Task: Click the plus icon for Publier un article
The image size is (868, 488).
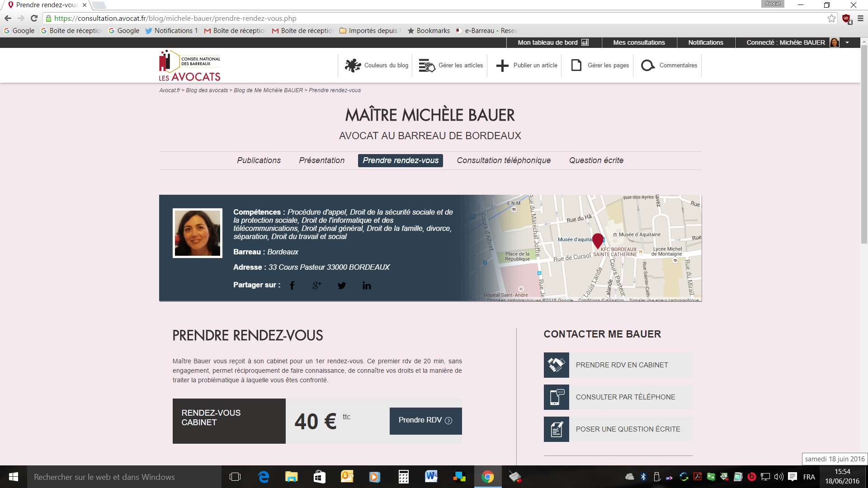Action: click(502, 66)
